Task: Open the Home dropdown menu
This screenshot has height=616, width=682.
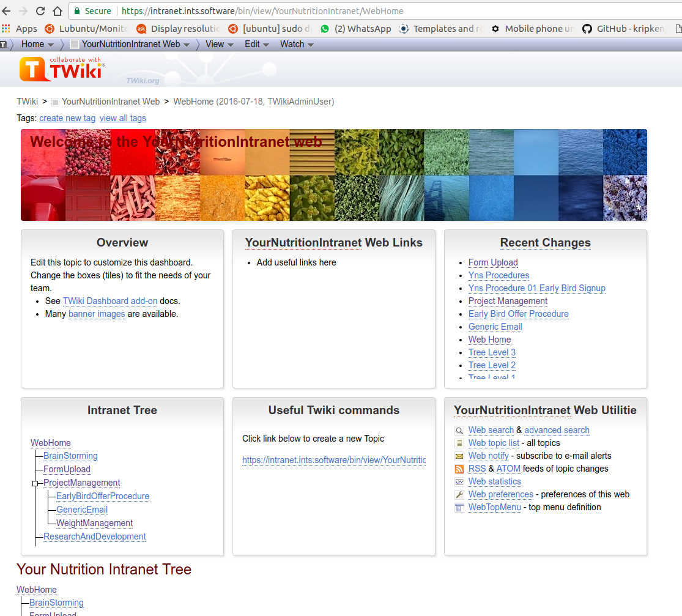Action: coord(37,44)
